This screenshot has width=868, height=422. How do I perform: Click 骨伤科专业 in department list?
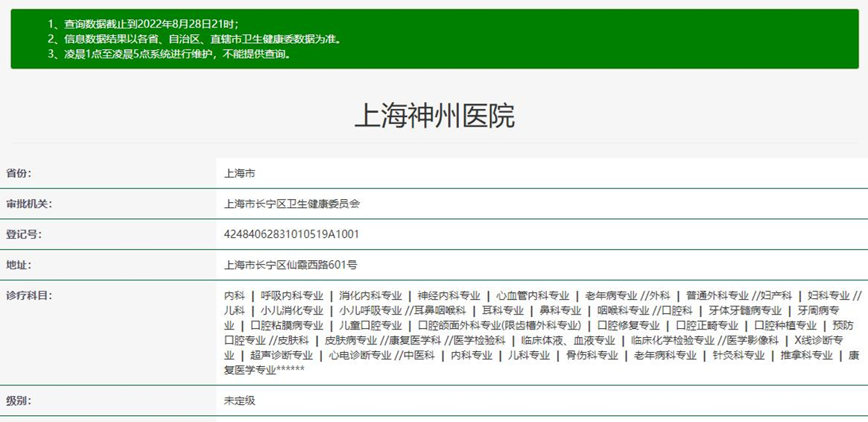[x=592, y=355]
